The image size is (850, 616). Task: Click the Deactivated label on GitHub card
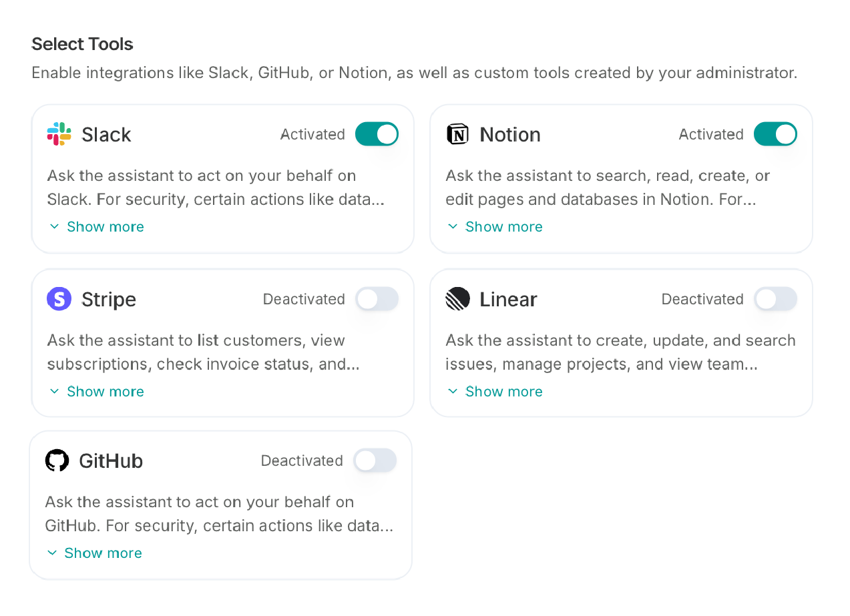tap(302, 460)
